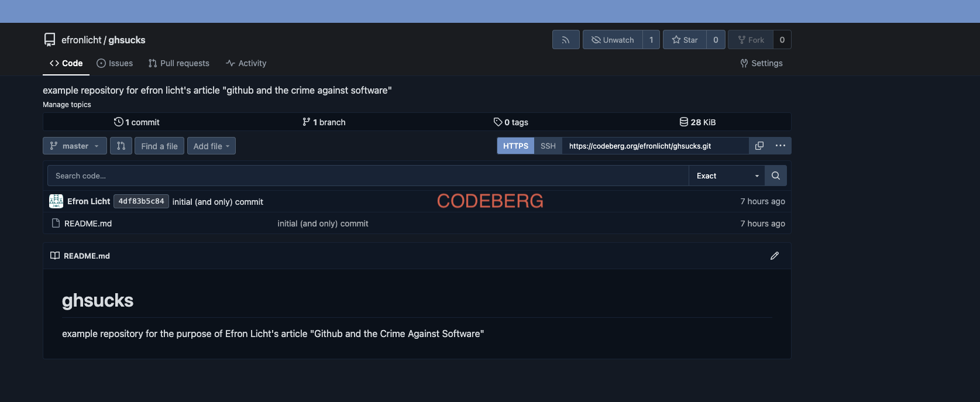Click the ghsucks heading in the README
Viewport: 980px width, 402px height.
[98, 300]
